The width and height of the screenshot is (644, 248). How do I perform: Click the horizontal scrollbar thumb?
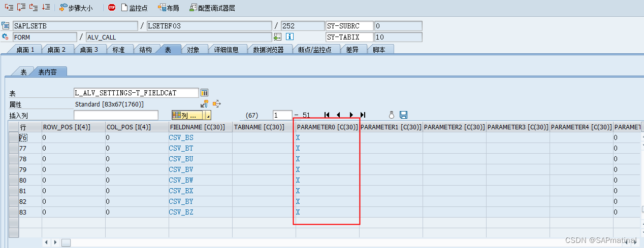pos(66,242)
